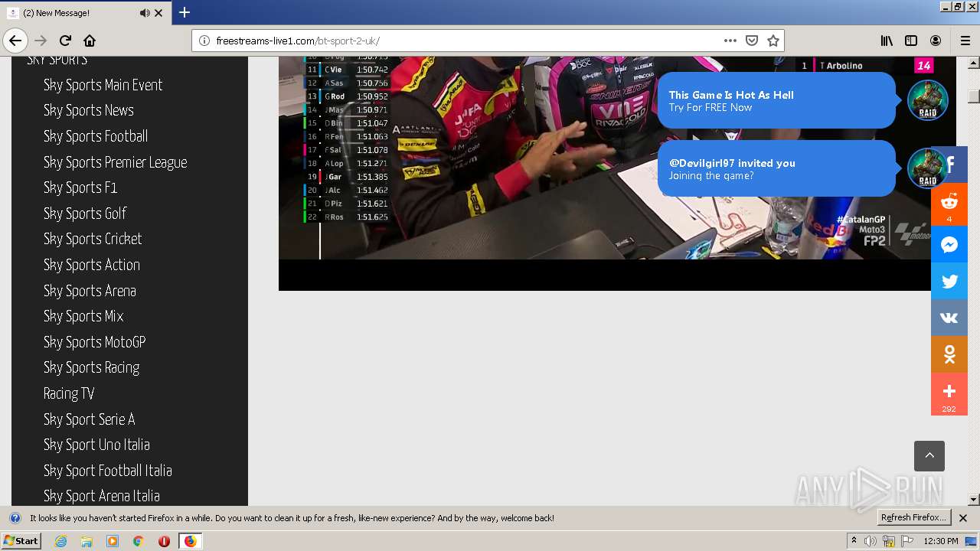Viewport: 980px width, 551px height.
Task: Choose Sky Sport Uno Italia channel
Action: click(96, 445)
